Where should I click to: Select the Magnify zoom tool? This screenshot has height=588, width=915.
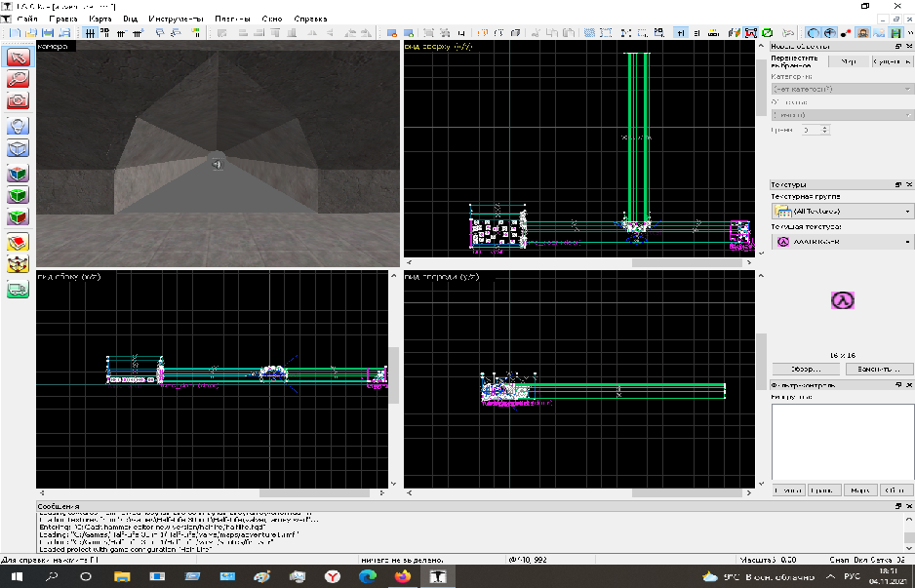click(x=19, y=78)
